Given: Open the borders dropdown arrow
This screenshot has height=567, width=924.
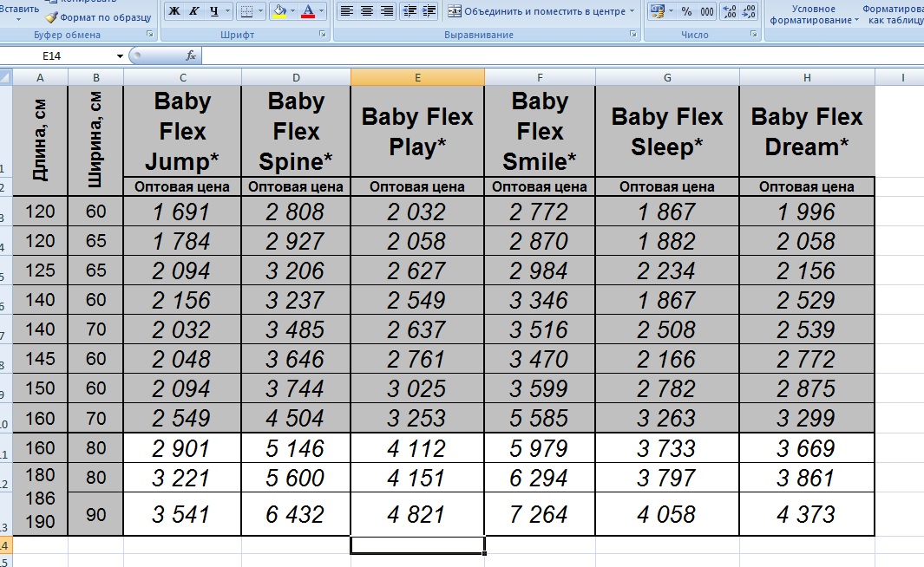Looking at the screenshot, I should pos(260,11).
